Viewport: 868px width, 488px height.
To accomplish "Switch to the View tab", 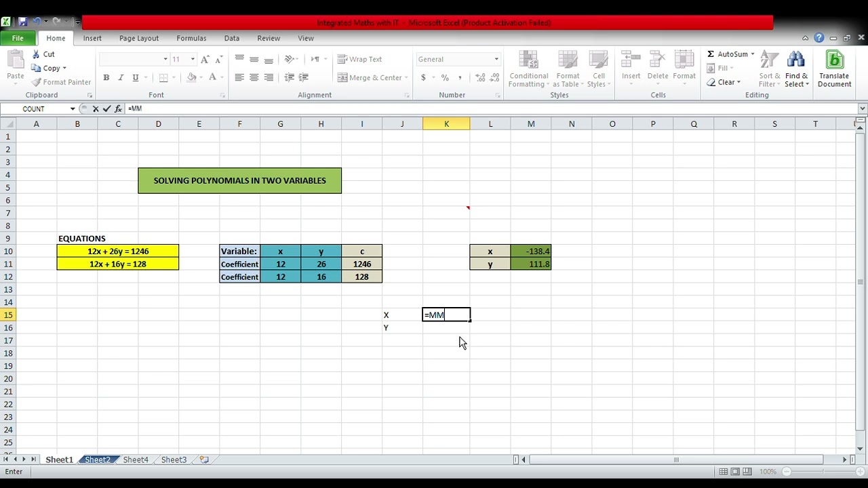I will pos(306,38).
